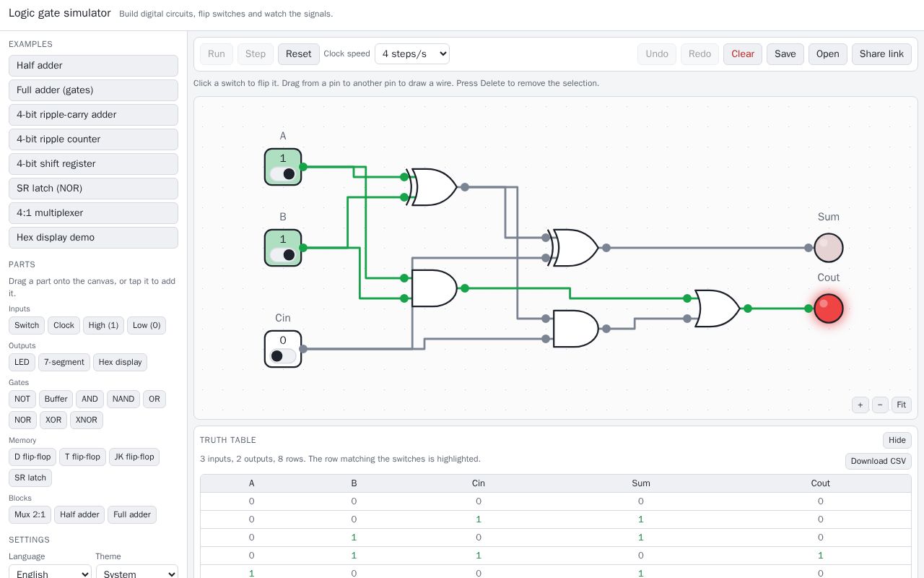Add a JK flip-flop memory part
Image resolution: width=924 pixels, height=578 pixels.
click(x=134, y=457)
